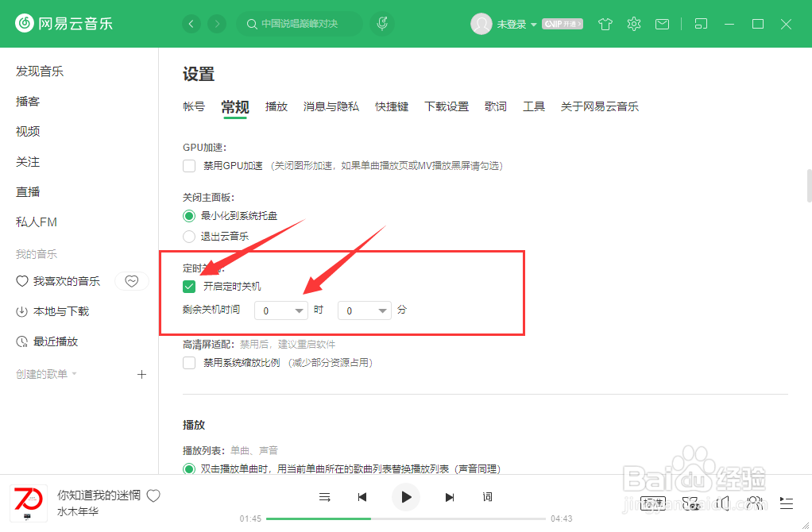
Task: Click song title 你知道我的迷惘
Action: pos(99,495)
